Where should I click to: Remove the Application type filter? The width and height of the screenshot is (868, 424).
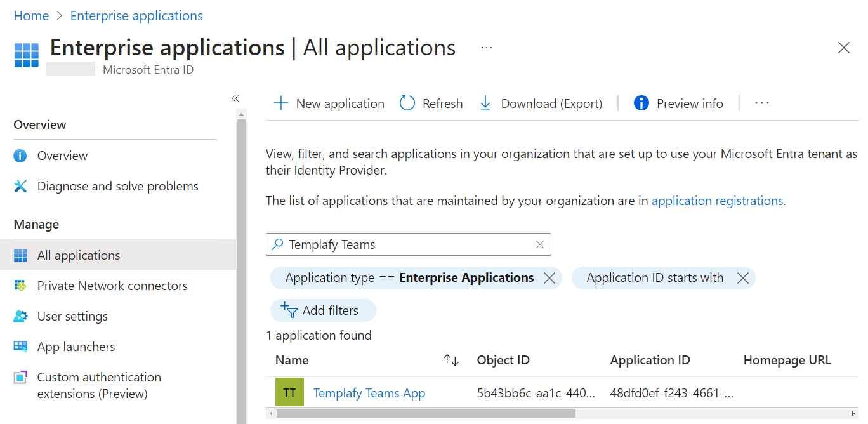[549, 277]
